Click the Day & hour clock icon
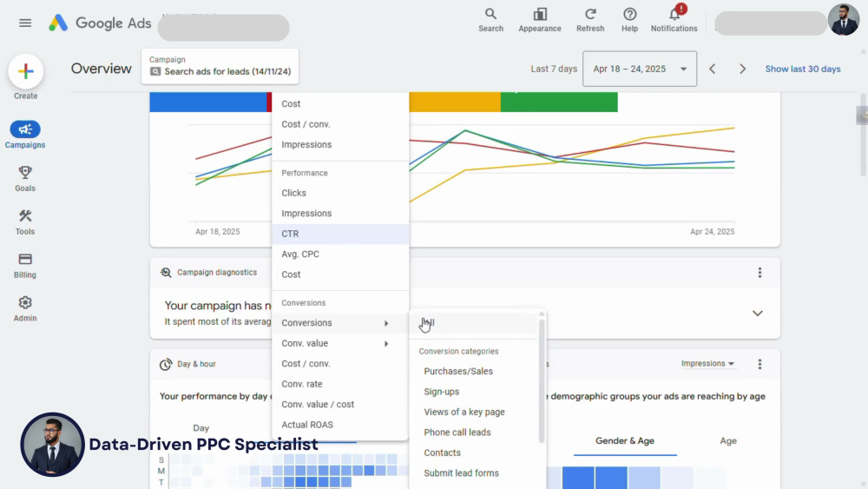The width and height of the screenshot is (868, 489). coord(166,365)
